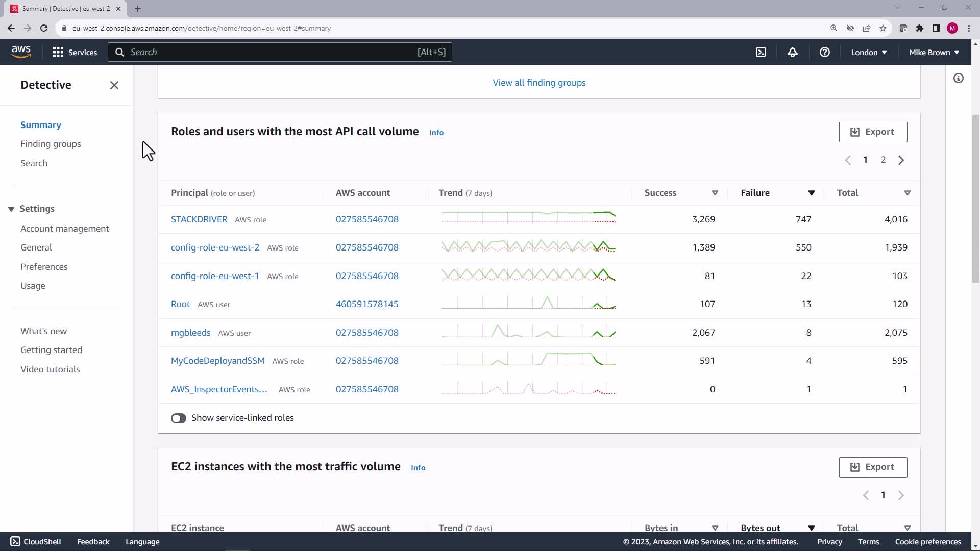This screenshot has width=980, height=551.
Task: Export the API call volume table
Action: coord(873,132)
